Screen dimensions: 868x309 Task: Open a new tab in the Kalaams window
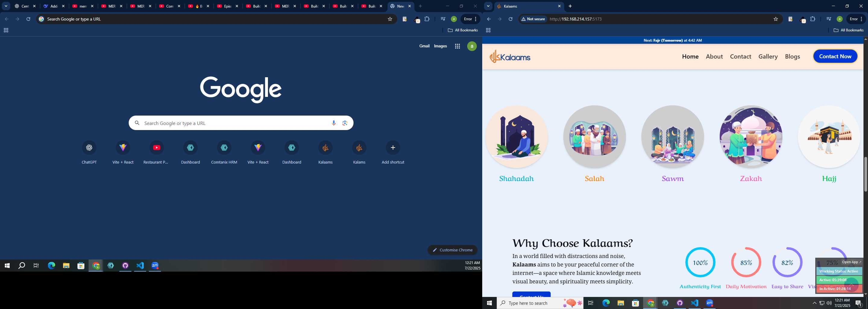coord(570,6)
